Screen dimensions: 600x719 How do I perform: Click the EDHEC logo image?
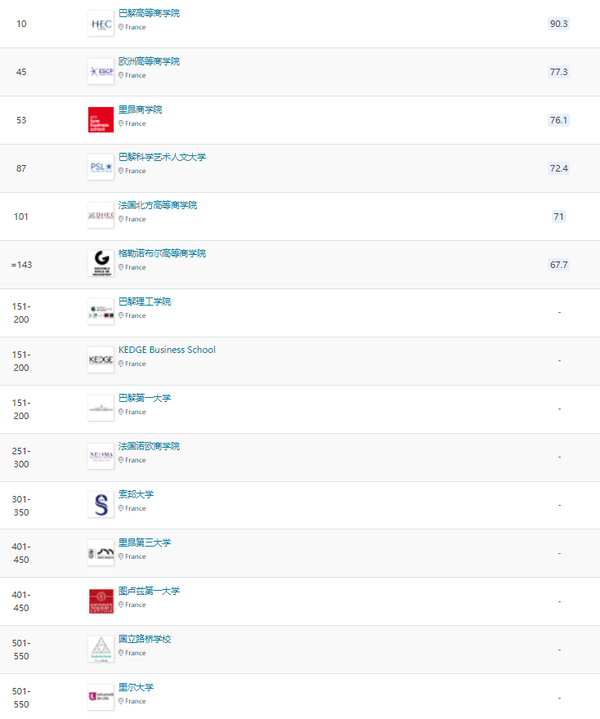point(101,215)
